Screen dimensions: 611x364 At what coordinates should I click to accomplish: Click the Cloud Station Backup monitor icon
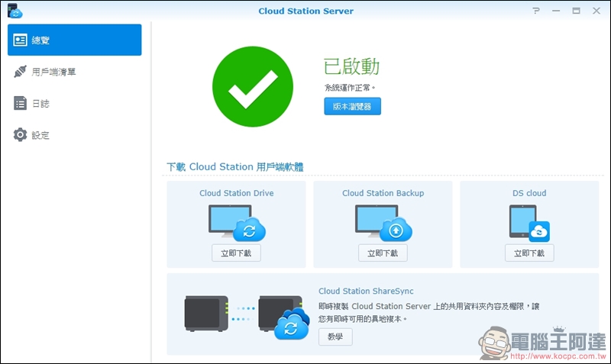(383, 223)
